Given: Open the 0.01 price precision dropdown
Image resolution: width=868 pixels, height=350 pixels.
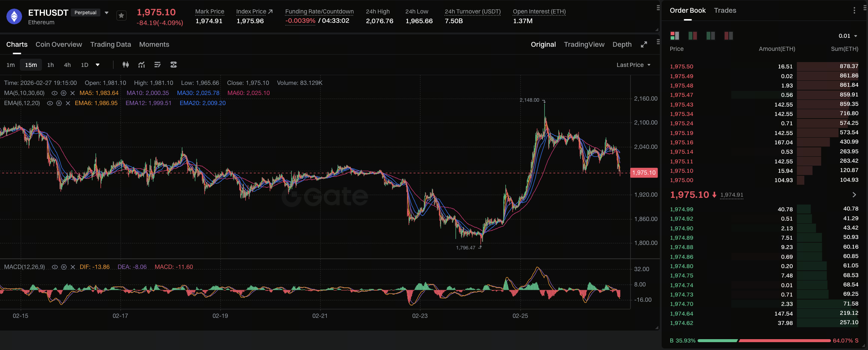Looking at the screenshot, I should [x=848, y=36].
